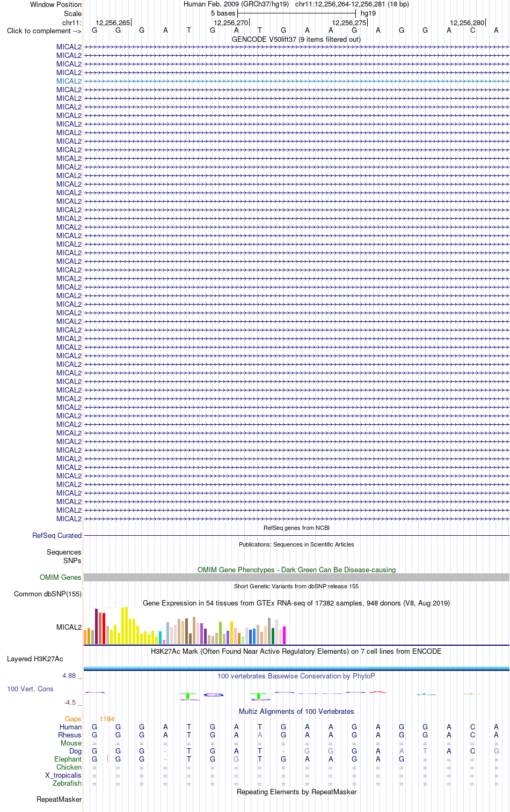
Task: Click the -4.5 conservation minimum value
Action: coord(70,702)
